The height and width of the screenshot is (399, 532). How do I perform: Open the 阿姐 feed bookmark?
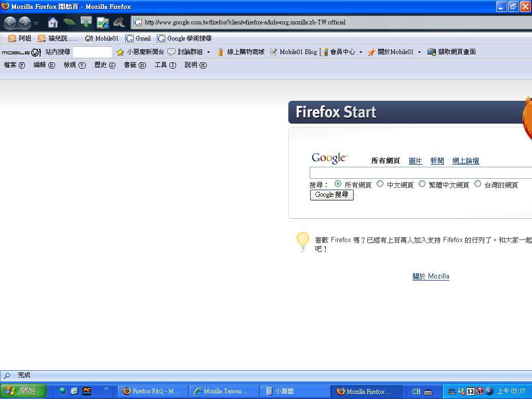click(x=20, y=38)
